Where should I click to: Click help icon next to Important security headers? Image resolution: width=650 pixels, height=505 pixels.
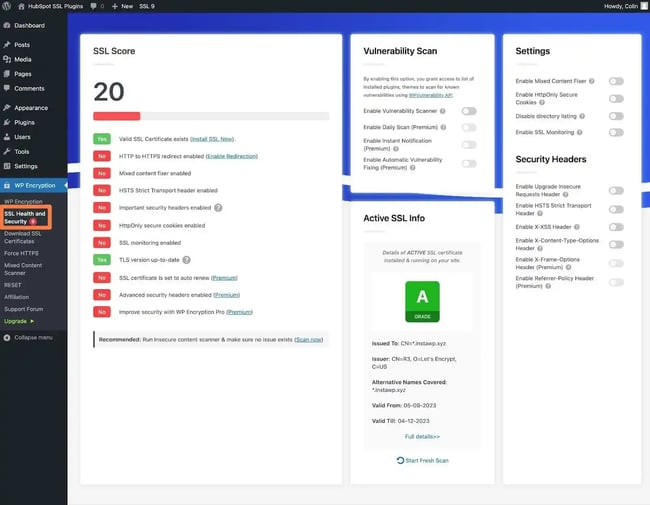(218, 207)
